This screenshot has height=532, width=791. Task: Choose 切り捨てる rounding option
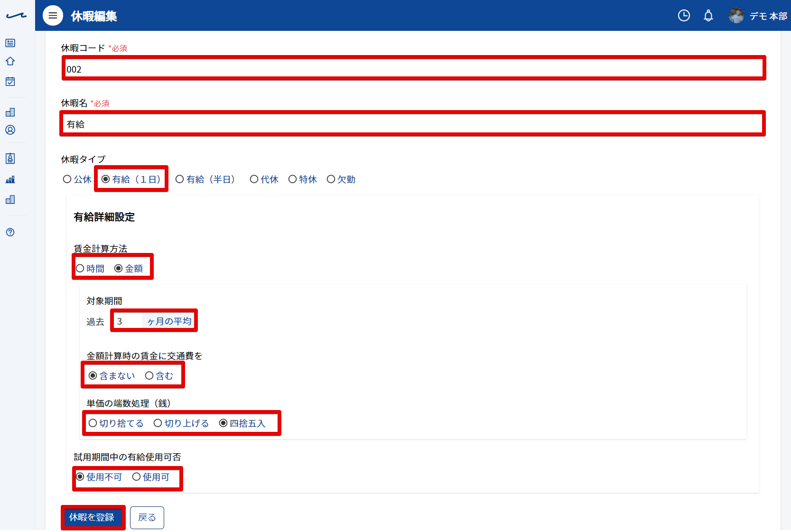click(116, 423)
